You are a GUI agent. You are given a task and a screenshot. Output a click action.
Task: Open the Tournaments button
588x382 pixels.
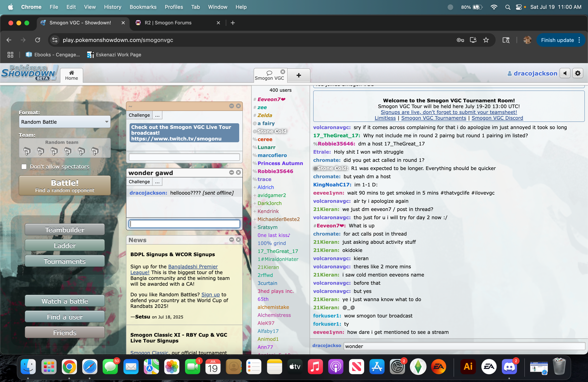pos(65,261)
